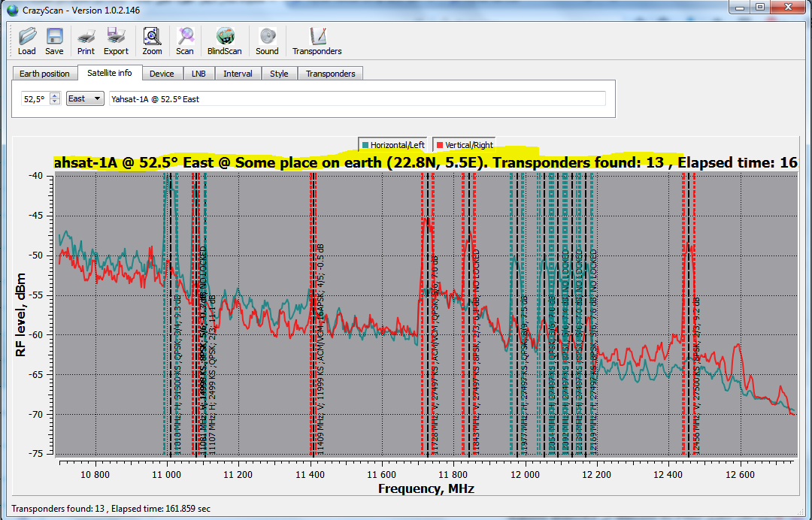Click the Load folder icon
The width and height of the screenshot is (812, 520).
tap(27, 41)
